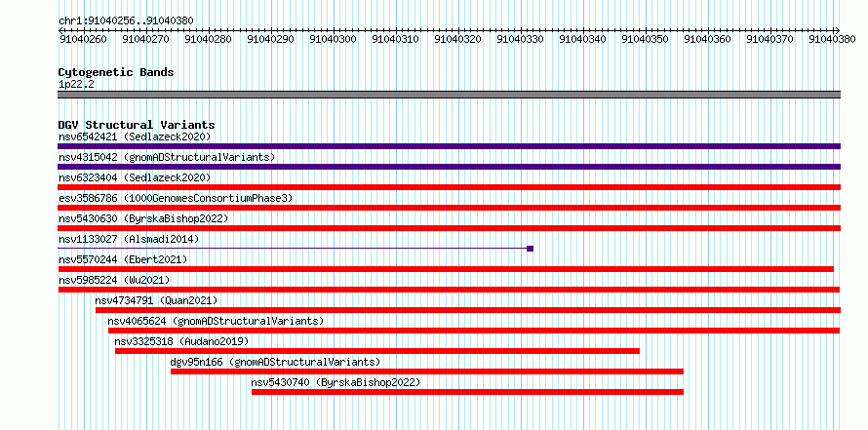Select the dgv95n166 (gnomADStructuralVariants) label
Screen dimensions: 868x430
(276, 363)
